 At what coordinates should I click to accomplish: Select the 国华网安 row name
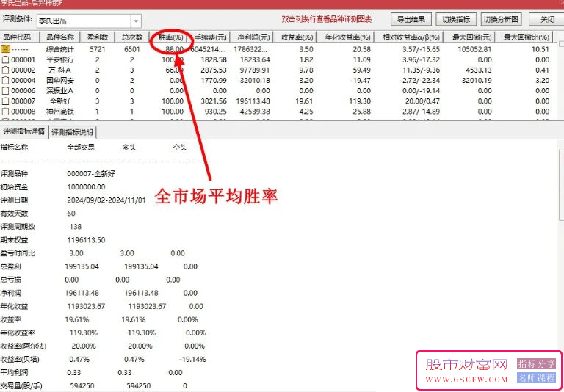pos(60,80)
